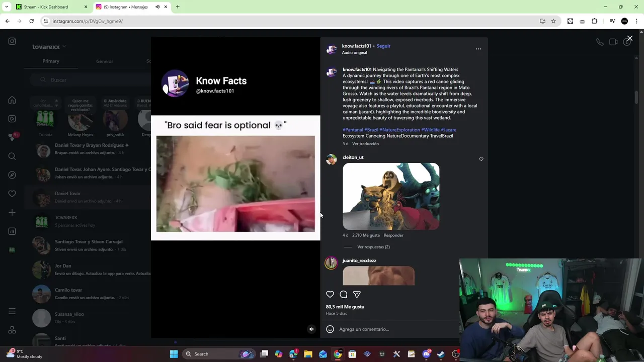The width and height of the screenshot is (644, 362).
Task: Switch to the Stream - Kick Dashboard tab
Action: click(52, 7)
